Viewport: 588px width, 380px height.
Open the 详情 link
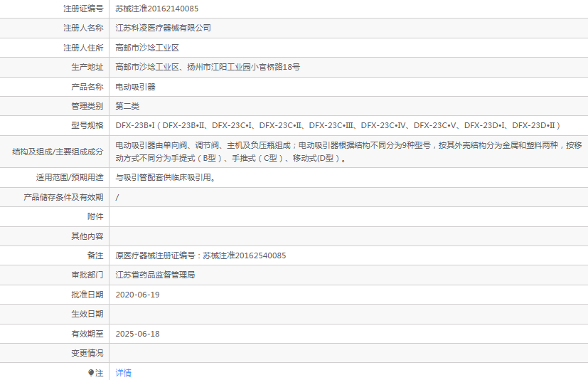pyautogui.click(x=124, y=372)
